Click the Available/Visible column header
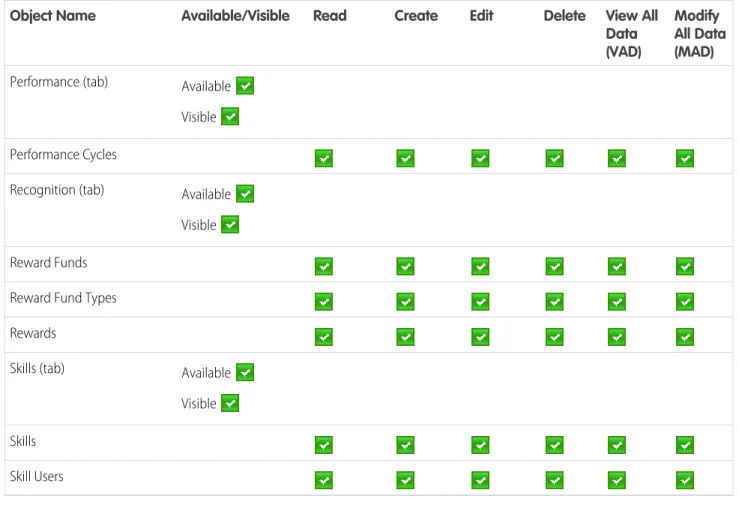The width and height of the screenshot is (739, 505). point(235,16)
